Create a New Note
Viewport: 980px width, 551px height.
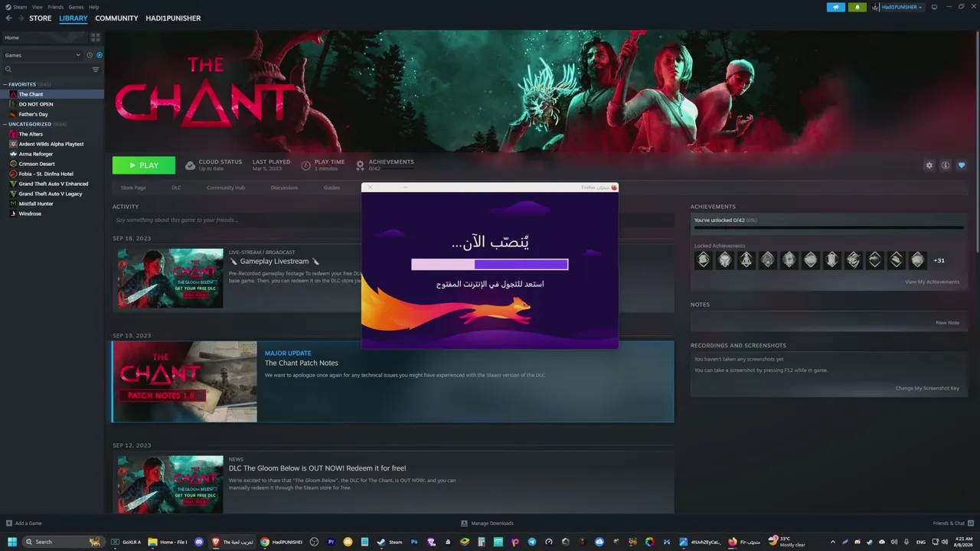coord(947,322)
